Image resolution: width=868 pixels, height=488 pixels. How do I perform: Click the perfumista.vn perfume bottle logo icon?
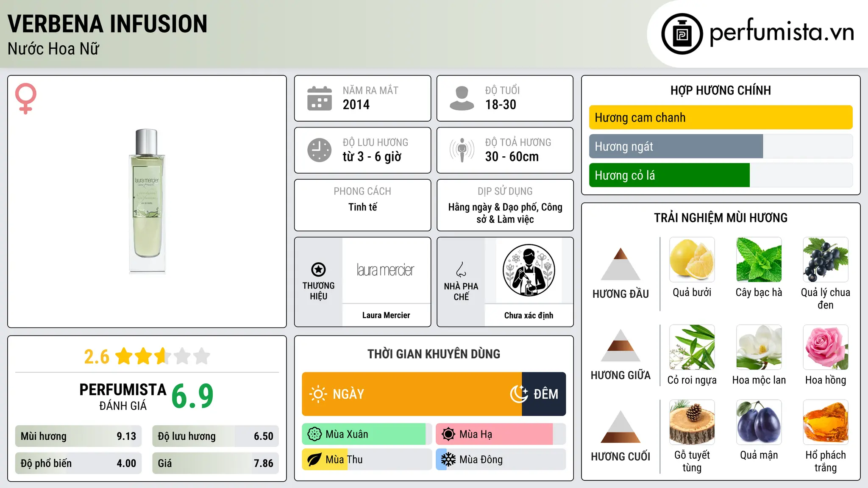click(x=682, y=34)
